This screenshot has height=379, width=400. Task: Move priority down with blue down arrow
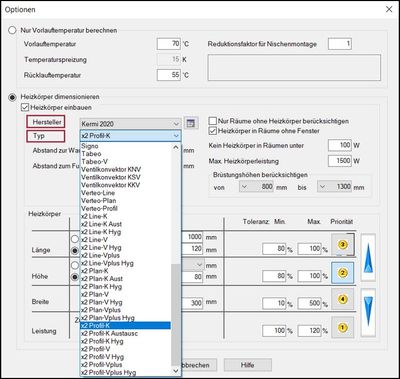pos(368,312)
